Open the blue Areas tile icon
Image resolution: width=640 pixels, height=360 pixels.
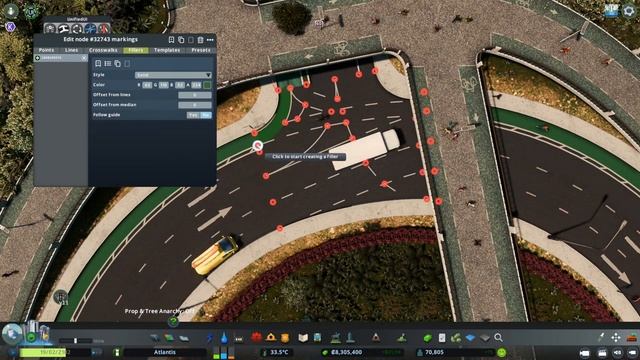point(470,338)
